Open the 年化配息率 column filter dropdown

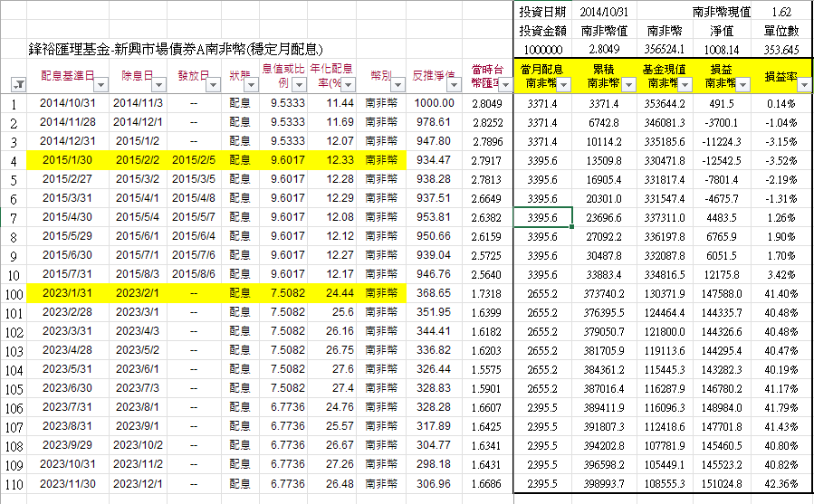coord(348,84)
